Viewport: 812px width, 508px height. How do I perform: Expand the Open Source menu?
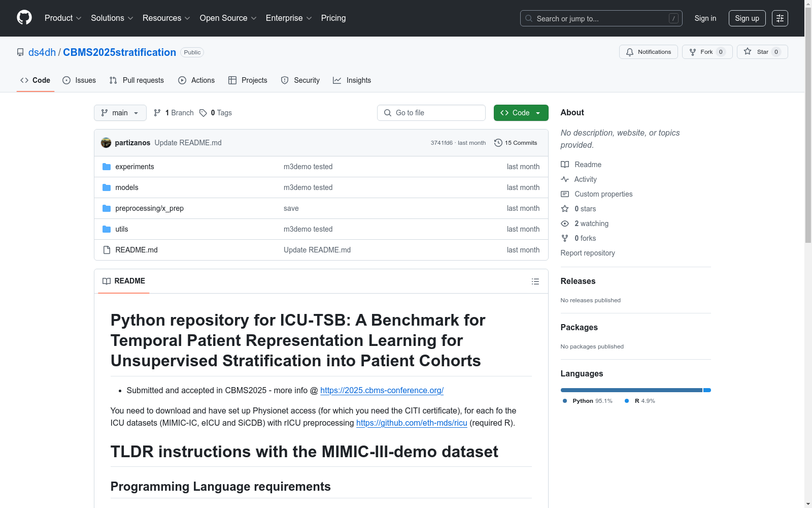pos(228,18)
